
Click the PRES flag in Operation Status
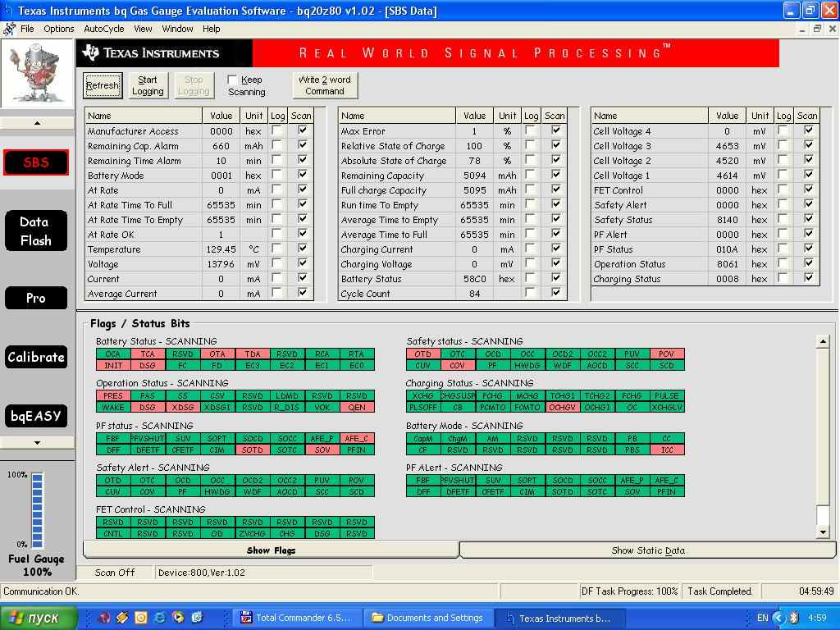113,396
